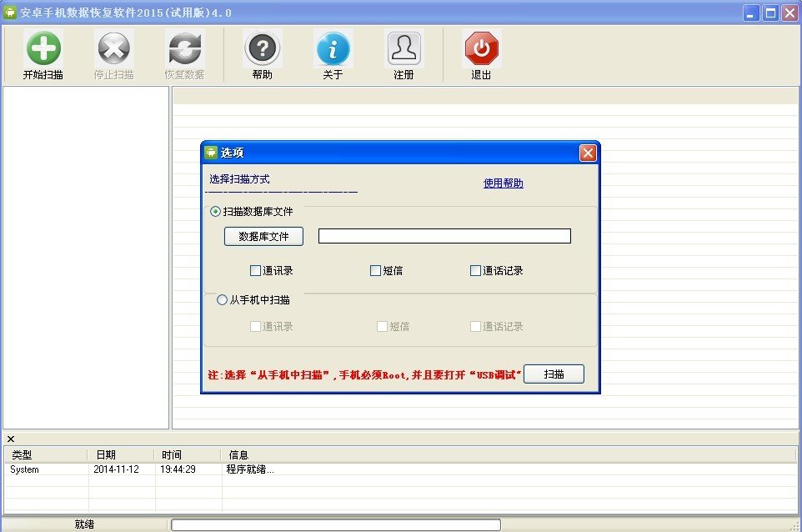This screenshot has height=532, width=802.
Task: Click the 停止扫描 stop scan icon
Action: pos(113,48)
